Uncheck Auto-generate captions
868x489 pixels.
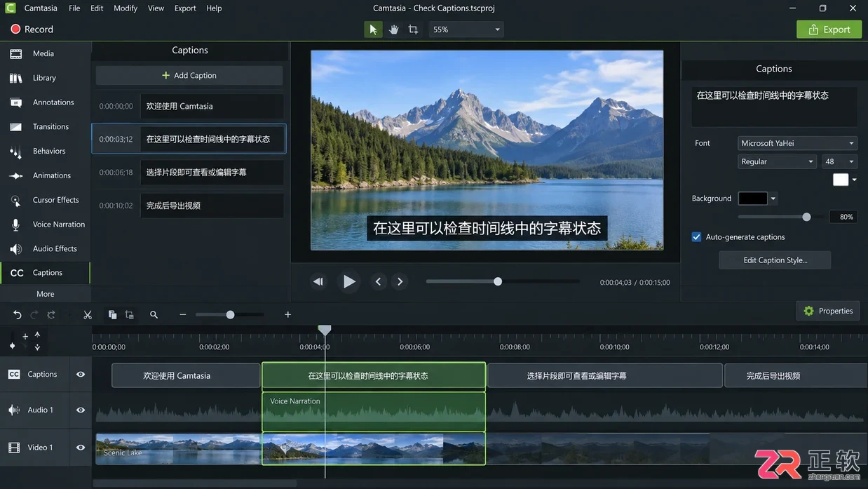[x=696, y=237]
